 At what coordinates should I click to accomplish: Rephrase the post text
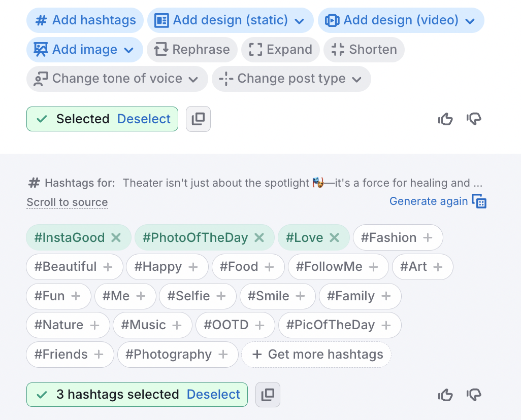click(x=192, y=50)
